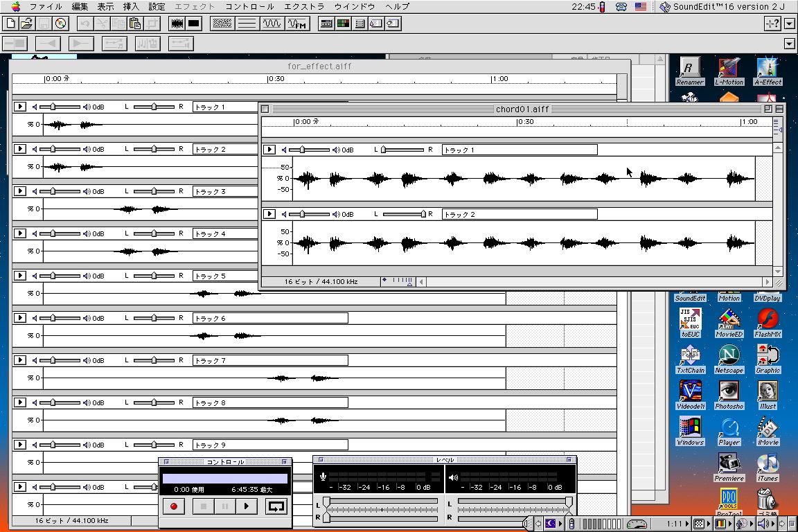The image size is (798, 532).
Task: Open the iMovie desktop icon
Action: [x=768, y=431]
